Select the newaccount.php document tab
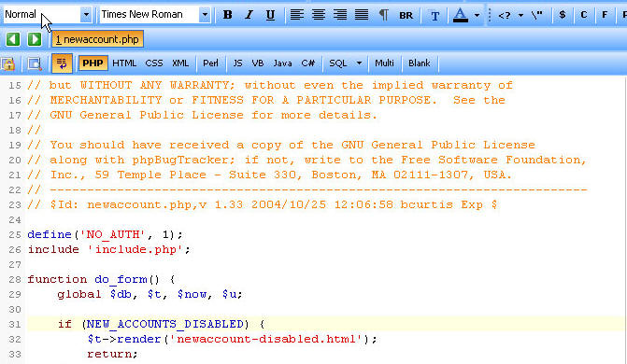The height and width of the screenshot is (364, 627). (x=97, y=39)
